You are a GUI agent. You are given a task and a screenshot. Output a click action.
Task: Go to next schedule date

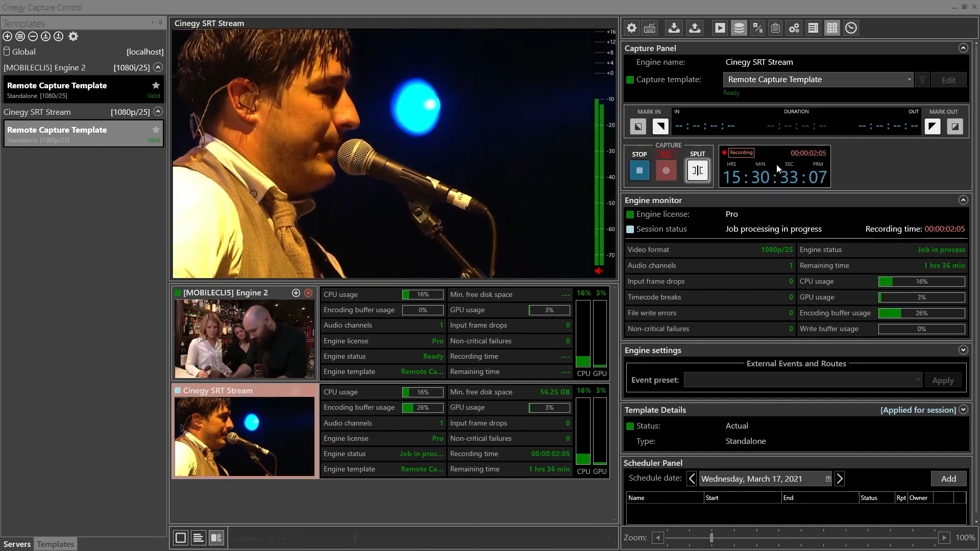[x=840, y=479]
